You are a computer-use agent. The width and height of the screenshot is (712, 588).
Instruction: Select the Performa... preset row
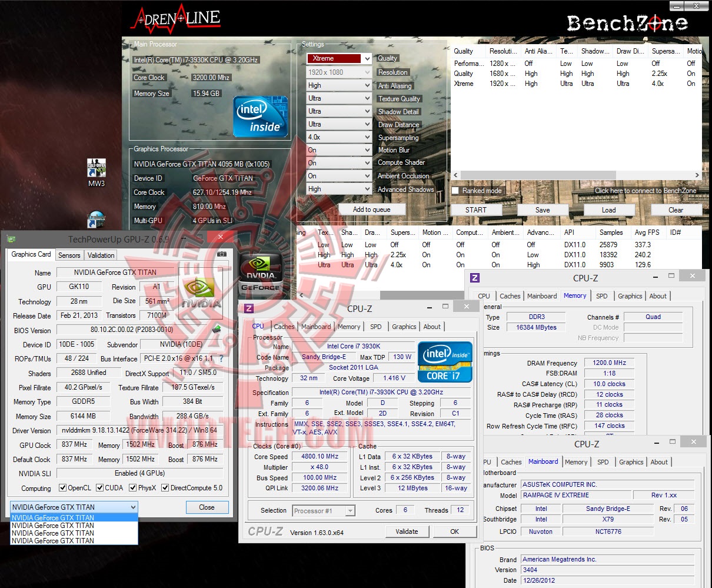click(x=576, y=64)
